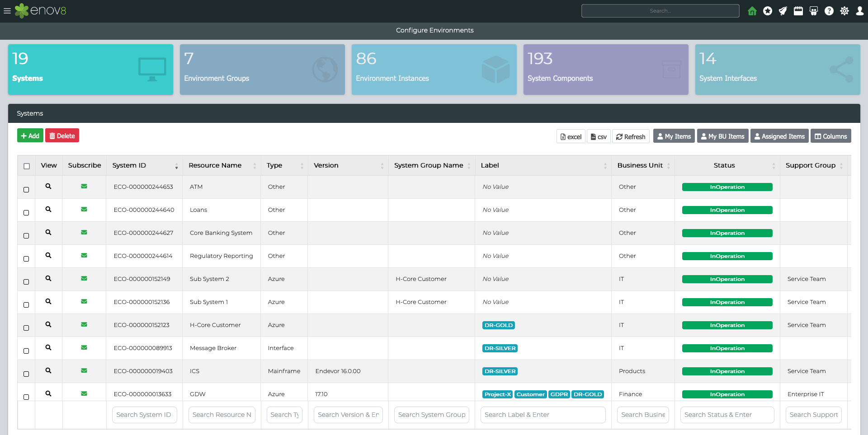This screenshot has height=435, width=868.
Task: Sort by System Group Name column
Action: (x=432, y=165)
